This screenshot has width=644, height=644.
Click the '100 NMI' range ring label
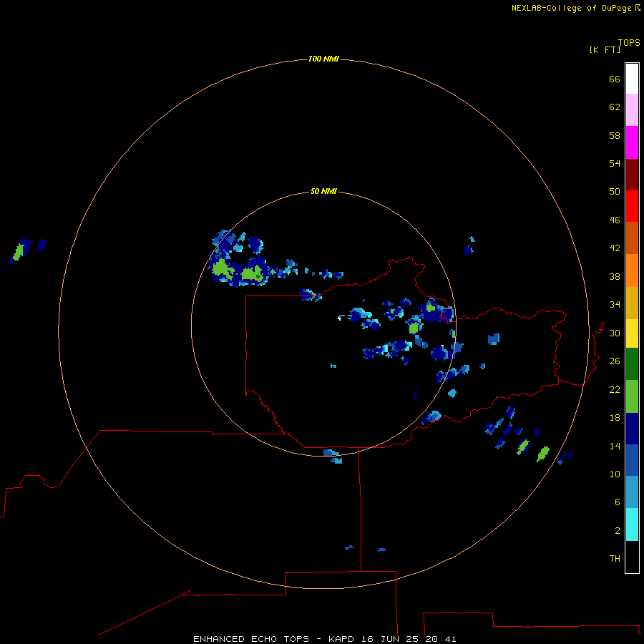click(323, 59)
